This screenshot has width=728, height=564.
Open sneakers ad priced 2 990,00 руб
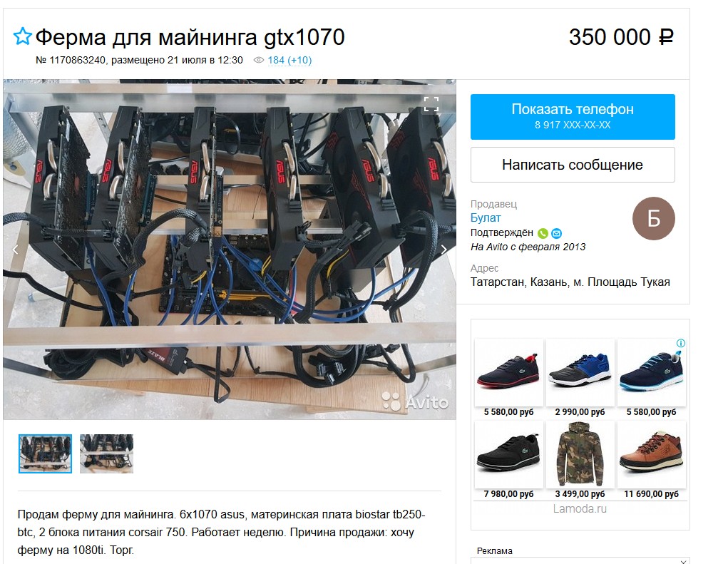(580, 379)
